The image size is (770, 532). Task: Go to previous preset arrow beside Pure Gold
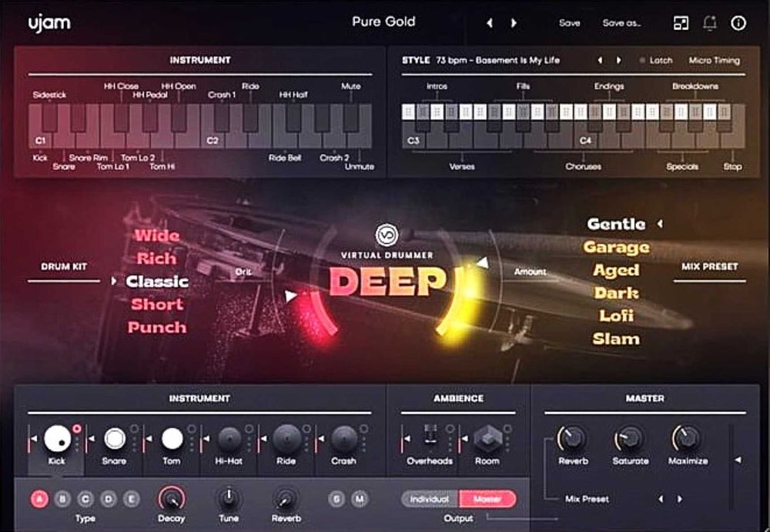(x=489, y=22)
